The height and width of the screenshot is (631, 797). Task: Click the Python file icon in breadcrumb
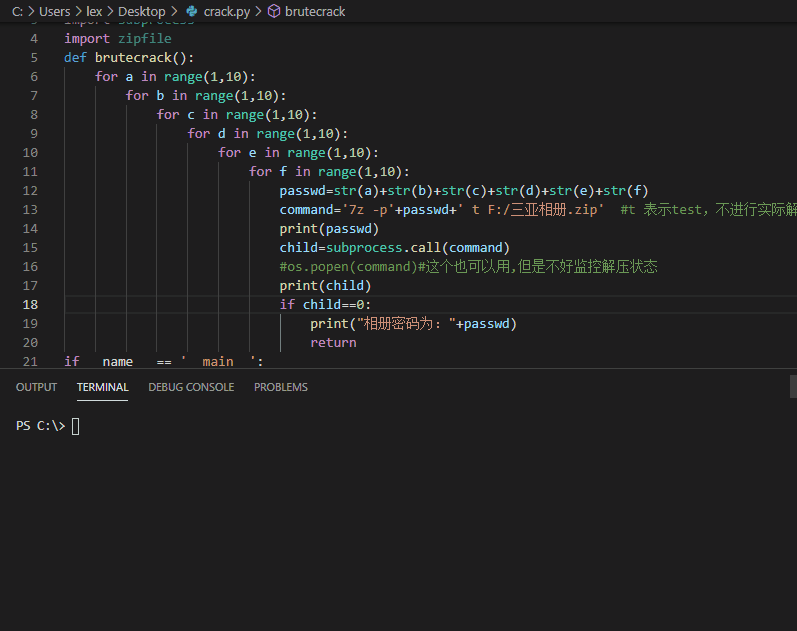[192, 12]
